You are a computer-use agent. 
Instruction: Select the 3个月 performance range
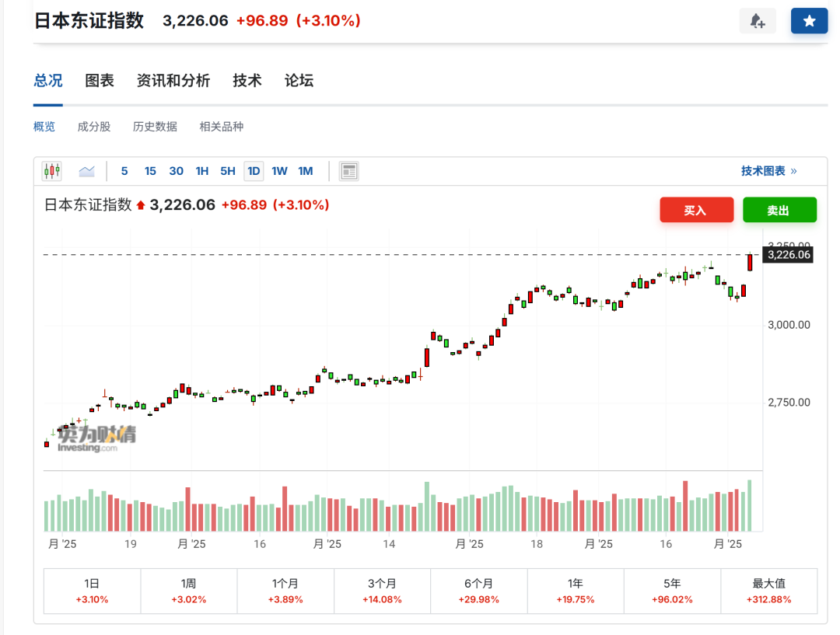pyautogui.click(x=382, y=591)
